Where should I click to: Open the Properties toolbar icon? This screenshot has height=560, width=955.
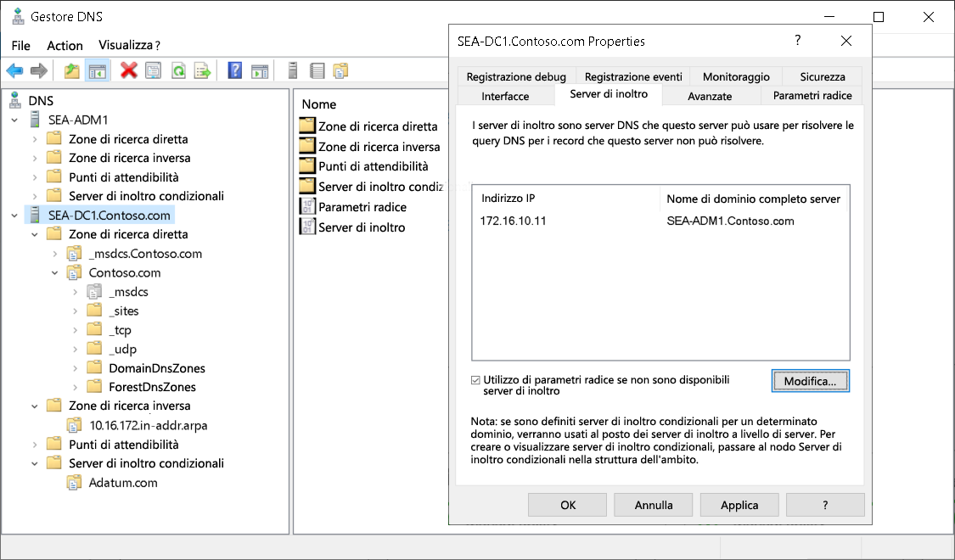(153, 70)
